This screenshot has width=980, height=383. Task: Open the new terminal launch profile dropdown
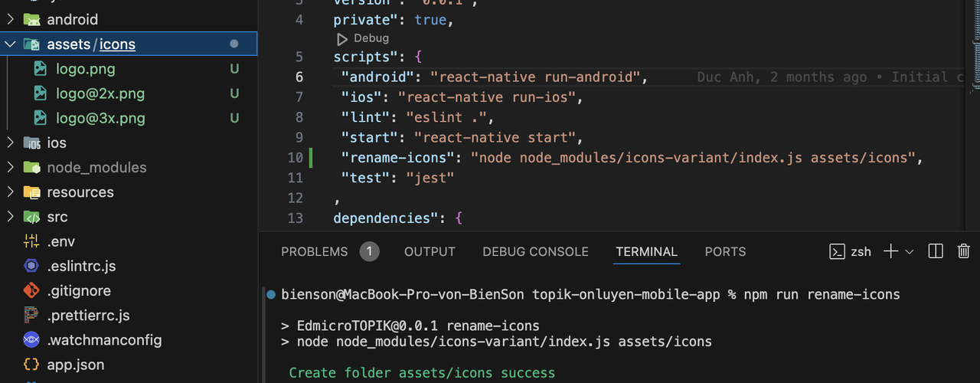click(910, 251)
